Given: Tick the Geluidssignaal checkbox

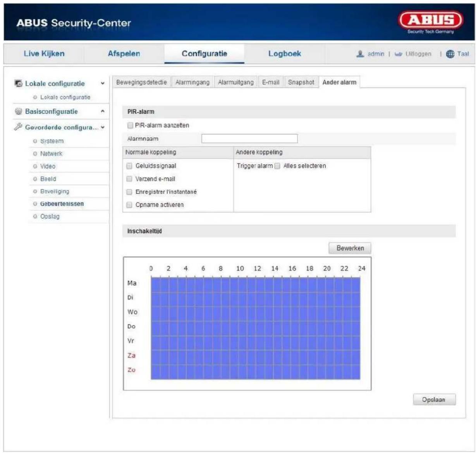Looking at the screenshot, I should click(129, 166).
